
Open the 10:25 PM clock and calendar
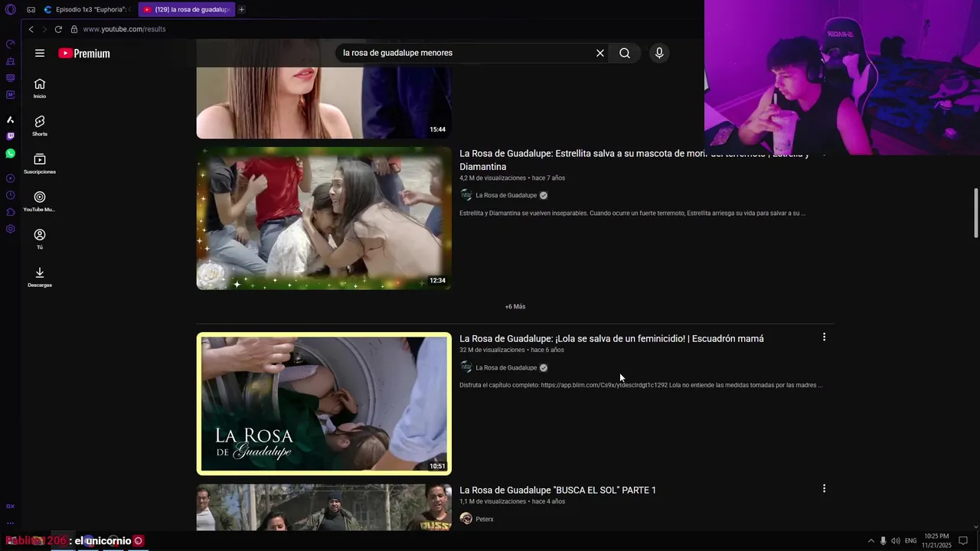(936, 540)
